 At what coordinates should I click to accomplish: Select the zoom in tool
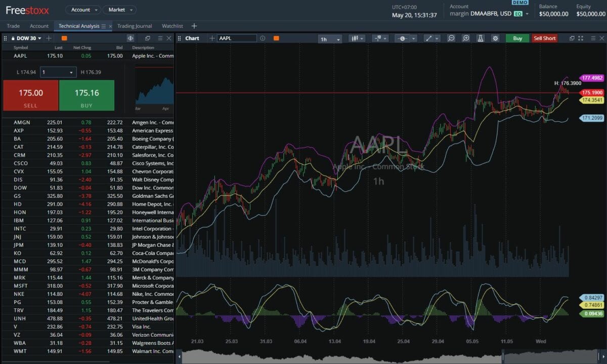click(466, 38)
